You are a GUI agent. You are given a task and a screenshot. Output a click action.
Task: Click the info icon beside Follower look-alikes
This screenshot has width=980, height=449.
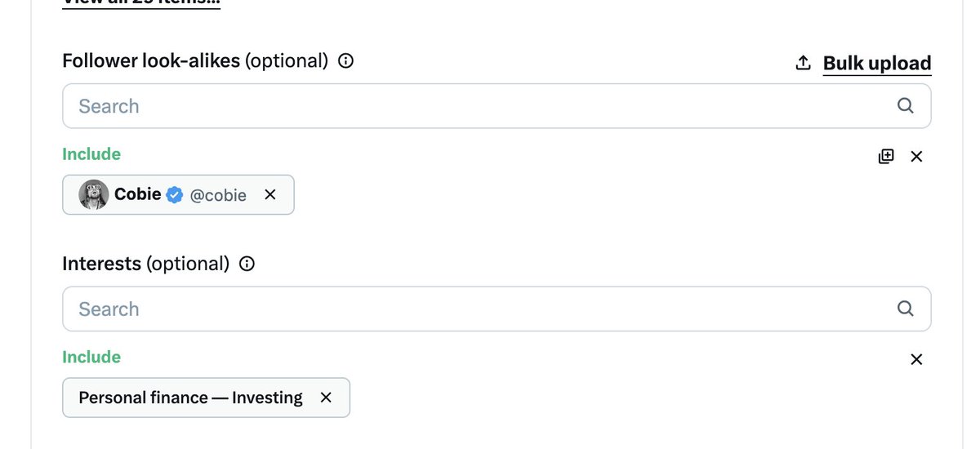(345, 61)
